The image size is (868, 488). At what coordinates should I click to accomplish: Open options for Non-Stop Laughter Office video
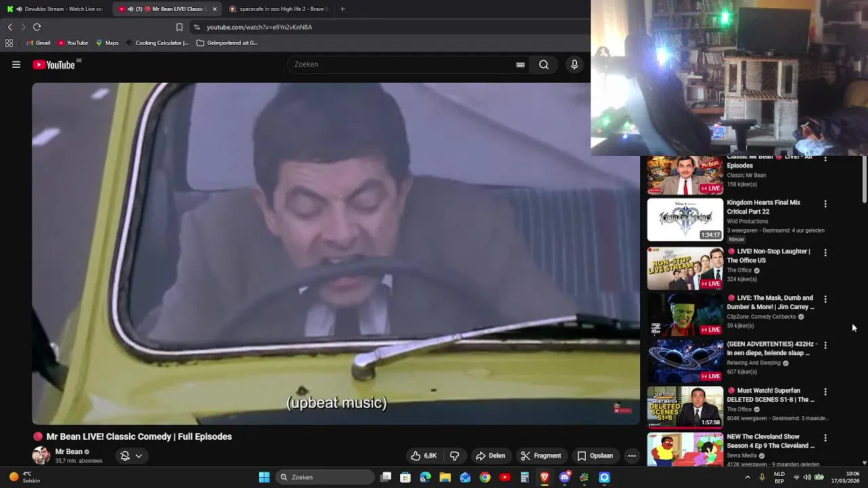pos(825,253)
